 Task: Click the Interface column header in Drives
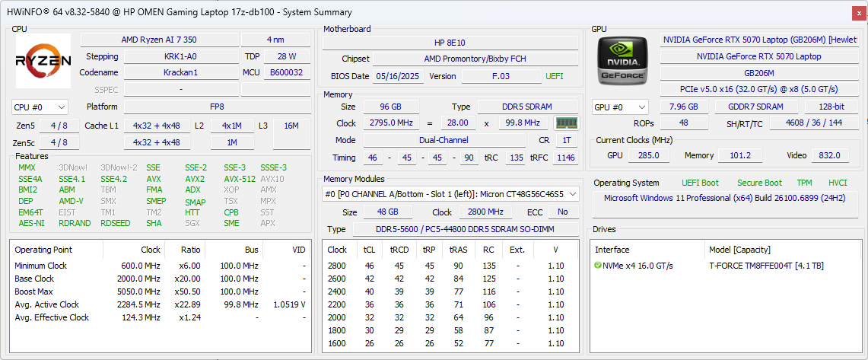point(612,249)
